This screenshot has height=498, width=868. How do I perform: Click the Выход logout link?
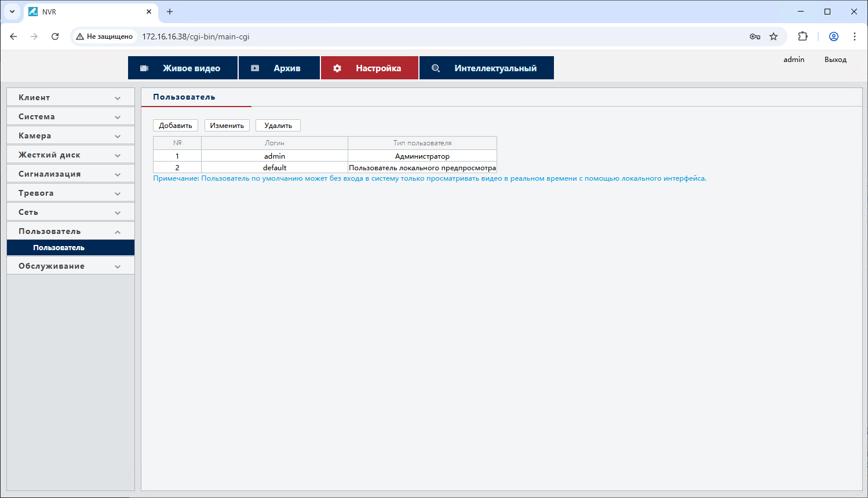pyautogui.click(x=836, y=60)
